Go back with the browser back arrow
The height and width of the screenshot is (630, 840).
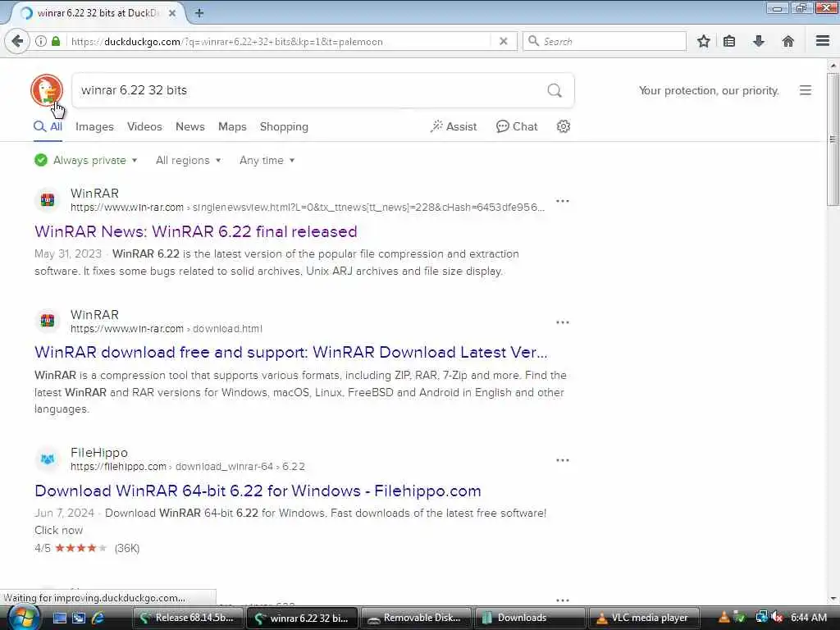coord(17,41)
